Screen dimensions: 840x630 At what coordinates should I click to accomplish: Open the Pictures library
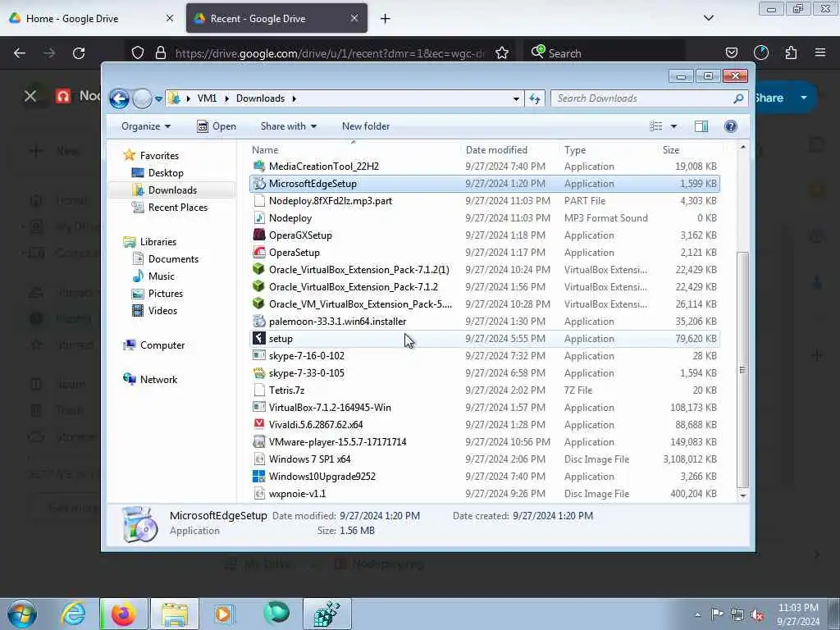[x=165, y=294]
